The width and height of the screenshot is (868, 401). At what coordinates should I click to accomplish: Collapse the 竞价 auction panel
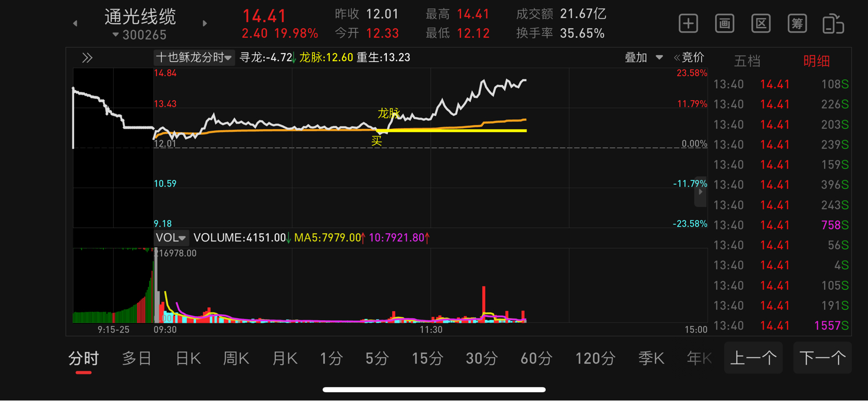(689, 57)
